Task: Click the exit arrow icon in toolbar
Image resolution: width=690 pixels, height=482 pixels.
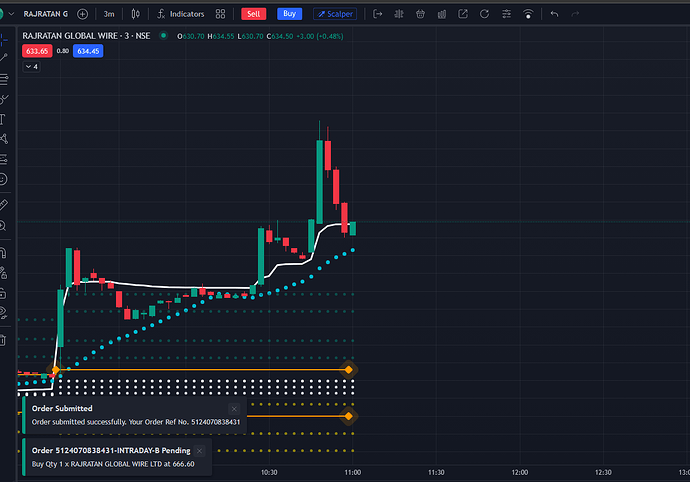Action: click(378, 14)
